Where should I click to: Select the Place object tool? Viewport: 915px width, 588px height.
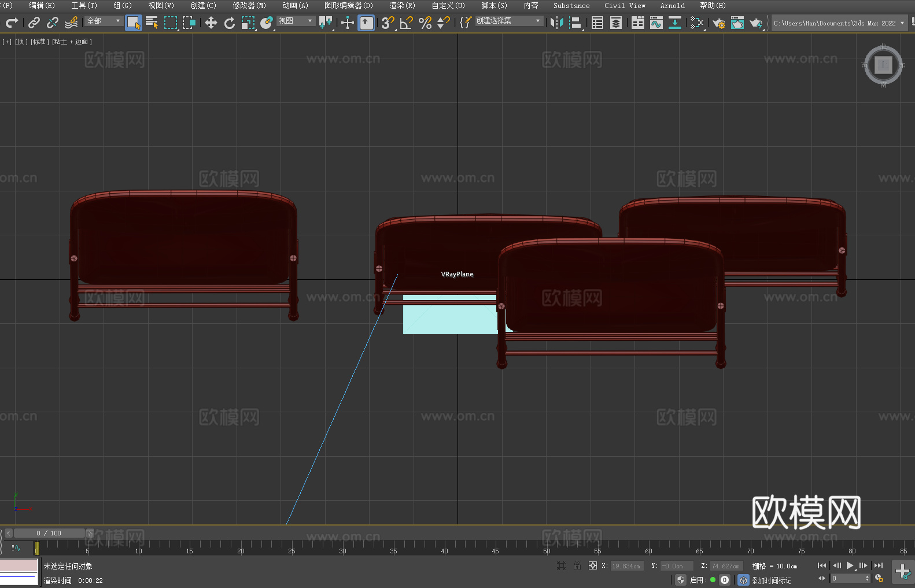[267, 23]
